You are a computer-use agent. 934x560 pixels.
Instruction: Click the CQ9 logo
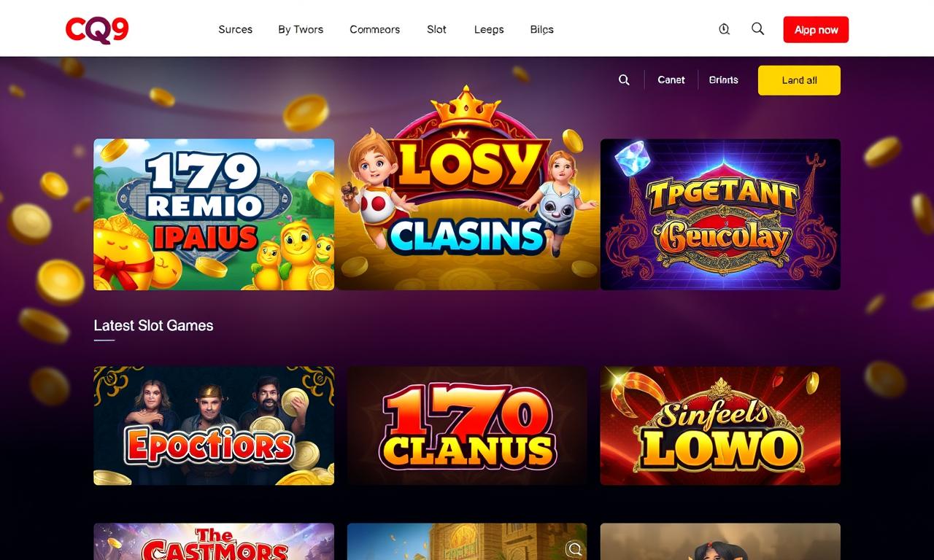click(97, 29)
